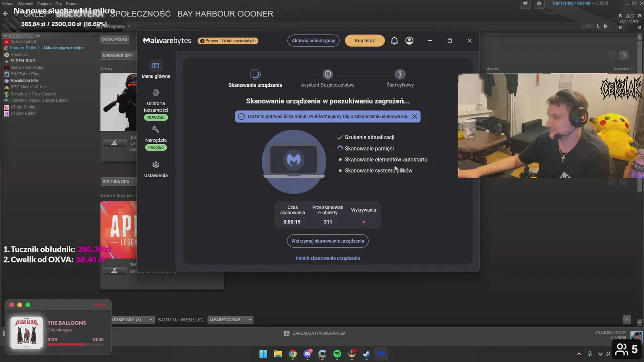Open Ustawienia gear icon in Malwarebytes

click(156, 165)
